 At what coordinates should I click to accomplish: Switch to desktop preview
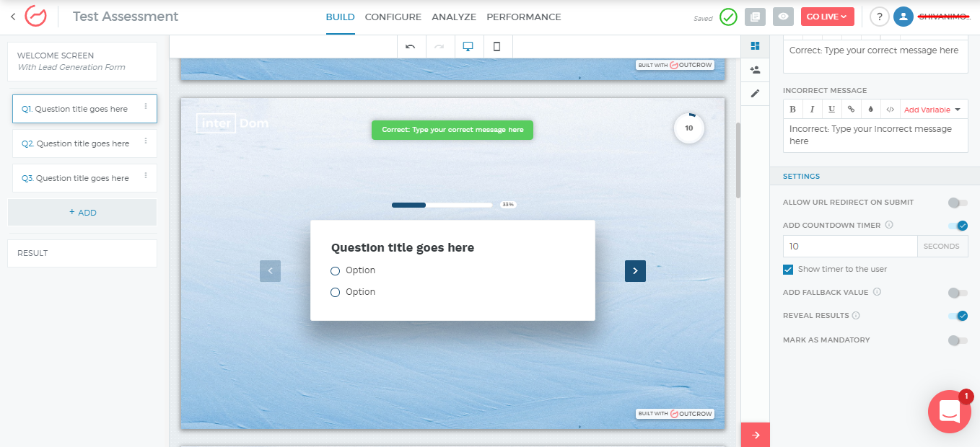coord(468,47)
